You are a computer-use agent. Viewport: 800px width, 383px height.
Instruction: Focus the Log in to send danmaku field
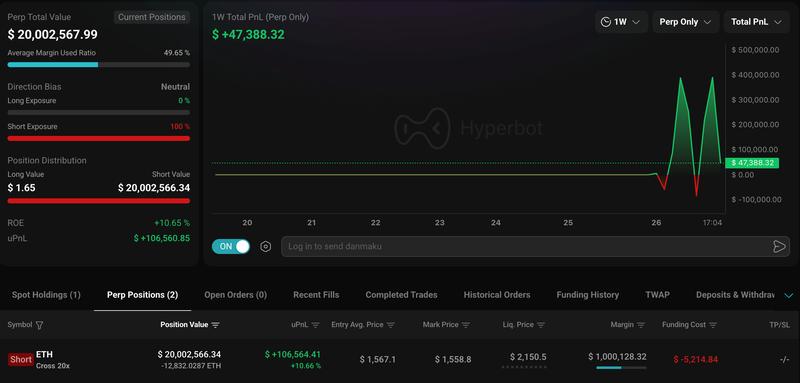(x=534, y=246)
